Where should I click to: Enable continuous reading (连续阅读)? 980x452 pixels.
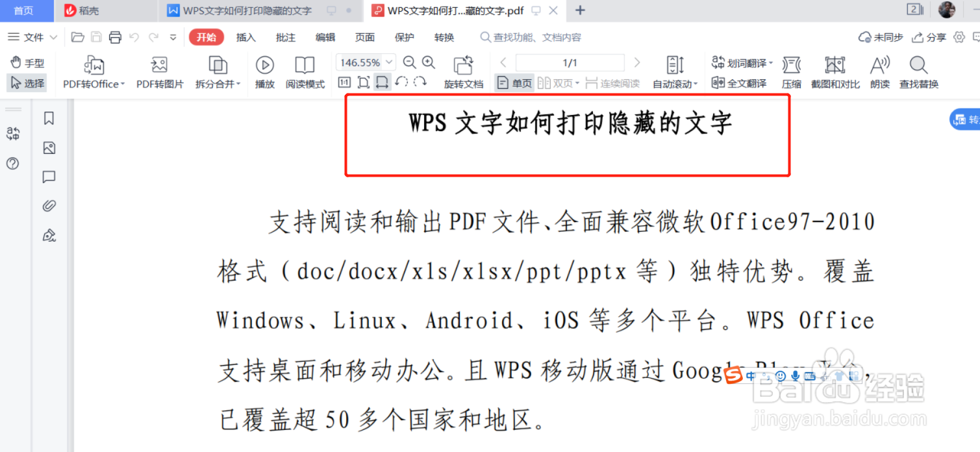click(x=612, y=83)
